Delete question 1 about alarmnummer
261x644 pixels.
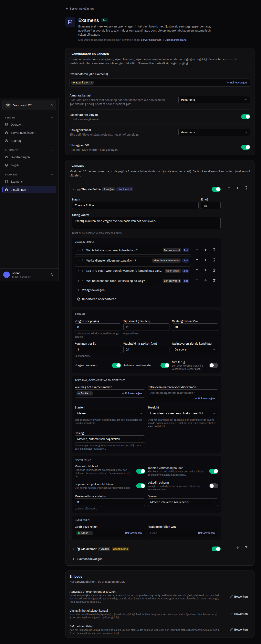(214, 250)
